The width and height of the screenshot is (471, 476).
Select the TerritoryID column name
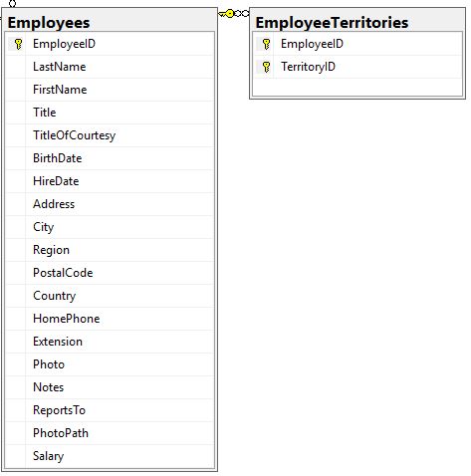[x=308, y=67]
